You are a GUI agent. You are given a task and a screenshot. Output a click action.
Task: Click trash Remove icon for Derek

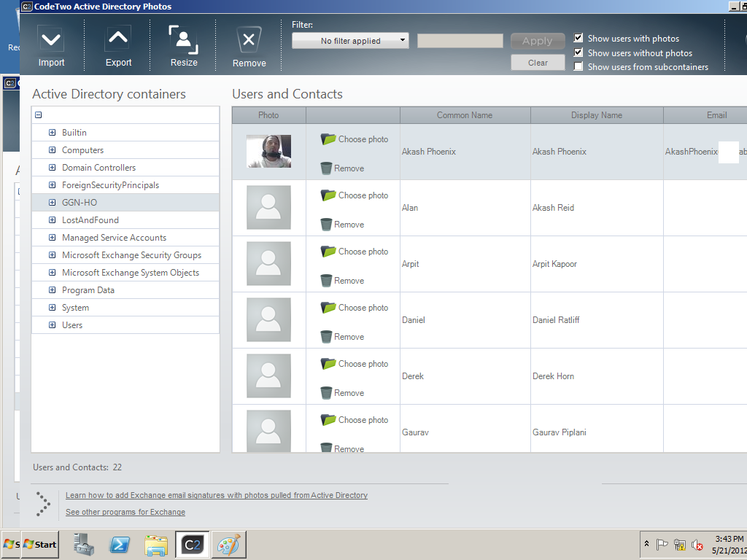click(x=326, y=393)
